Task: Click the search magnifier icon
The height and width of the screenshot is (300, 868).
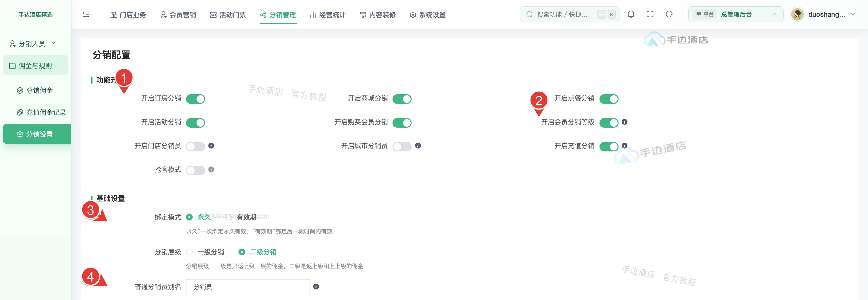Action: pos(529,15)
